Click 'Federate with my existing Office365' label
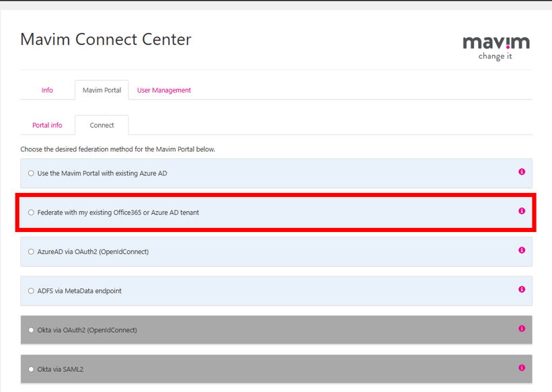The width and height of the screenshot is (552, 392). (118, 212)
